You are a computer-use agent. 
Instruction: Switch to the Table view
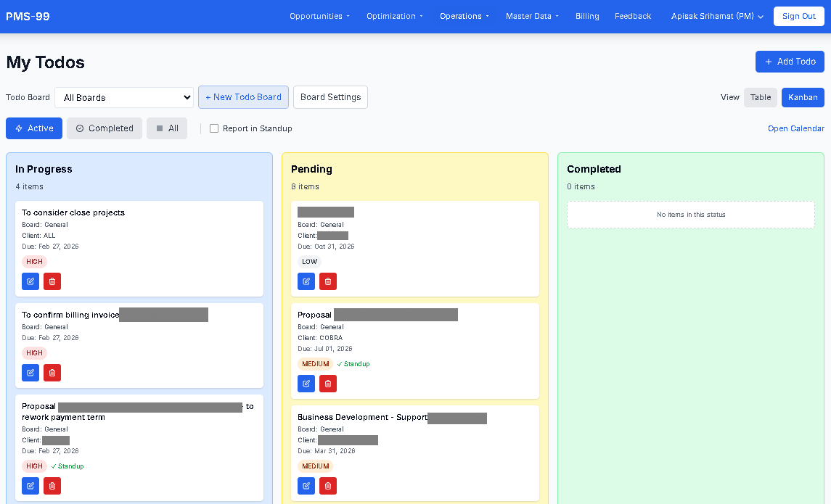[760, 97]
